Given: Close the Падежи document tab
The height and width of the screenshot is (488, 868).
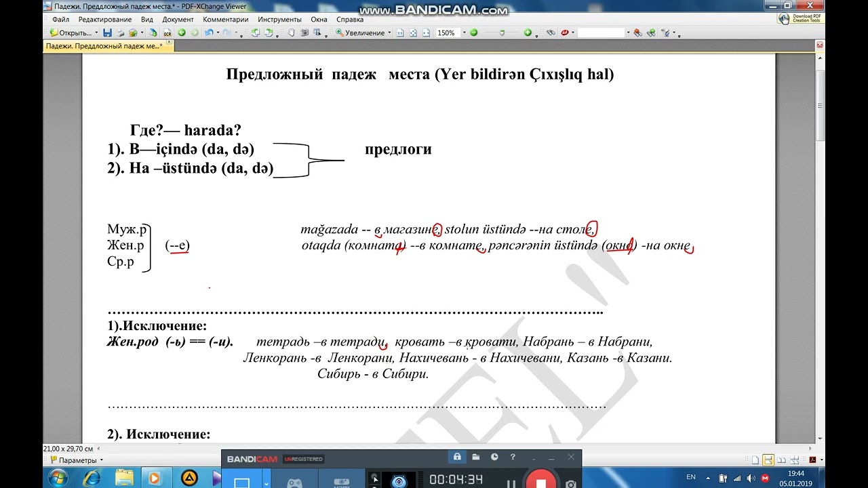Looking at the screenshot, I should click(170, 43).
